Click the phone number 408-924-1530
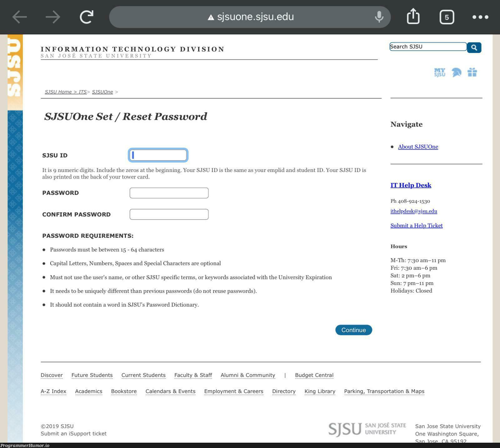Viewport: 500px width, 448px height. [414, 201]
